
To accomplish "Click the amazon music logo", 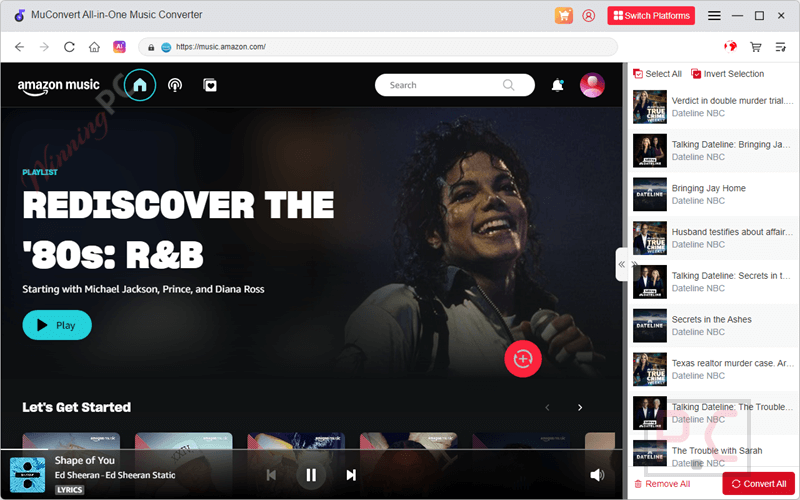I will click(x=59, y=86).
